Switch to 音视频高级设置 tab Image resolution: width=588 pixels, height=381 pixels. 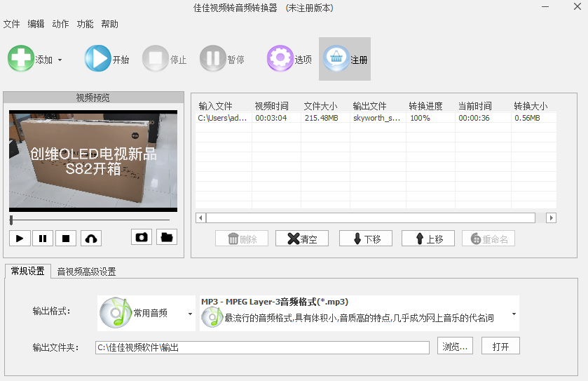click(86, 272)
